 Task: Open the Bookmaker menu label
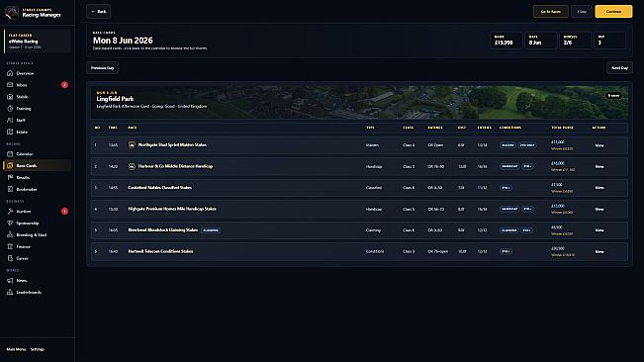click(27, 189)
